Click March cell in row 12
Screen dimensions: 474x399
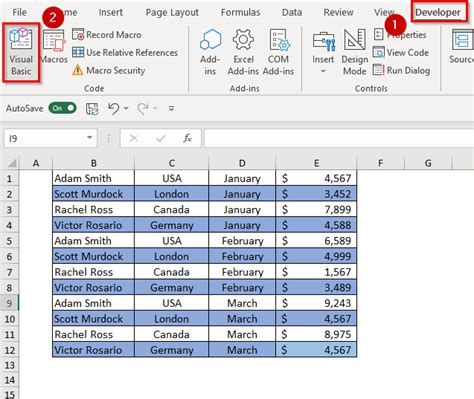click(x=242, y=350)
